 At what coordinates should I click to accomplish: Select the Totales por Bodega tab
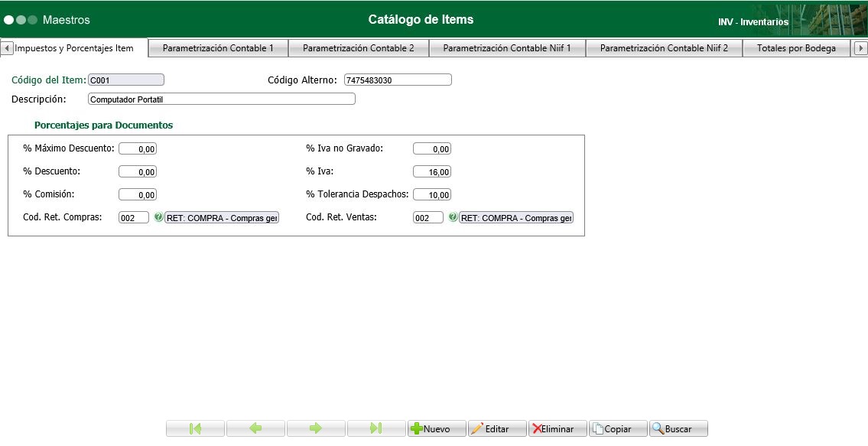pyautogui.click(x=795, y=47)
